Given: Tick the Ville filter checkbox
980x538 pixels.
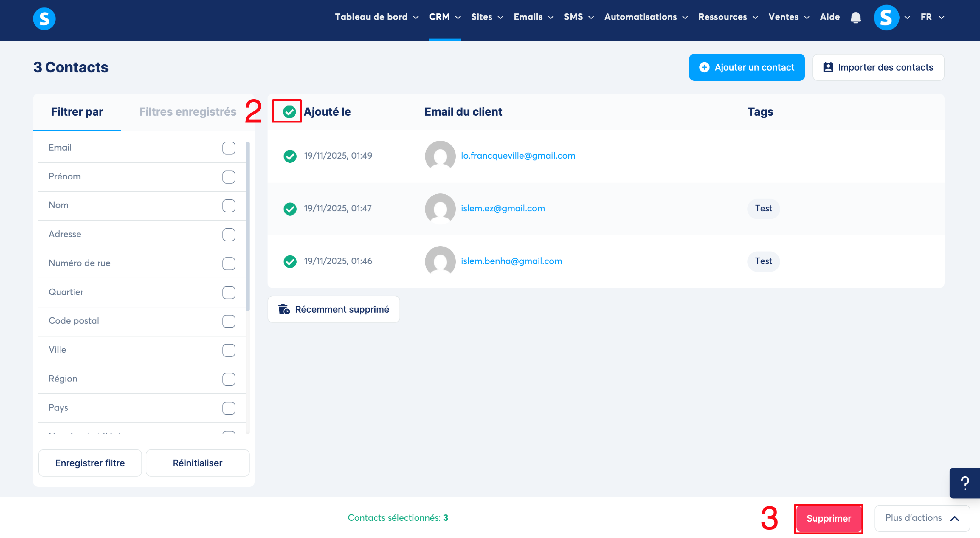Looking at the screenshot, I should [x=229, y=350].
